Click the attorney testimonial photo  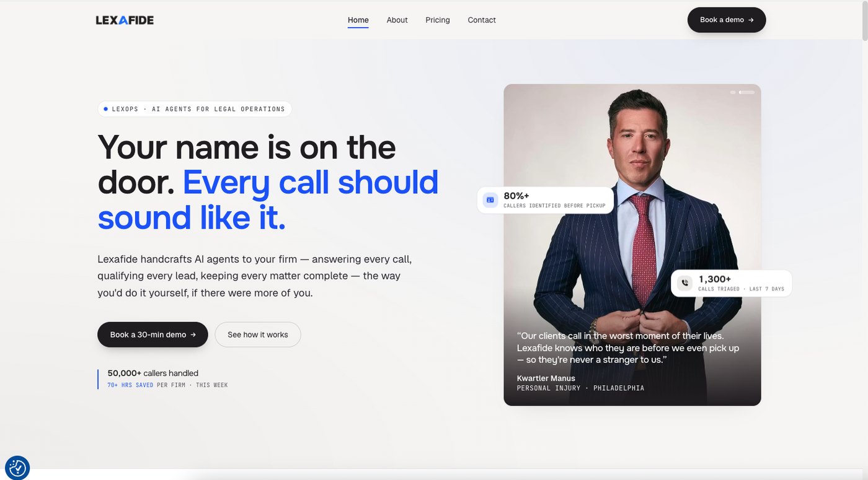pos(632,245)
